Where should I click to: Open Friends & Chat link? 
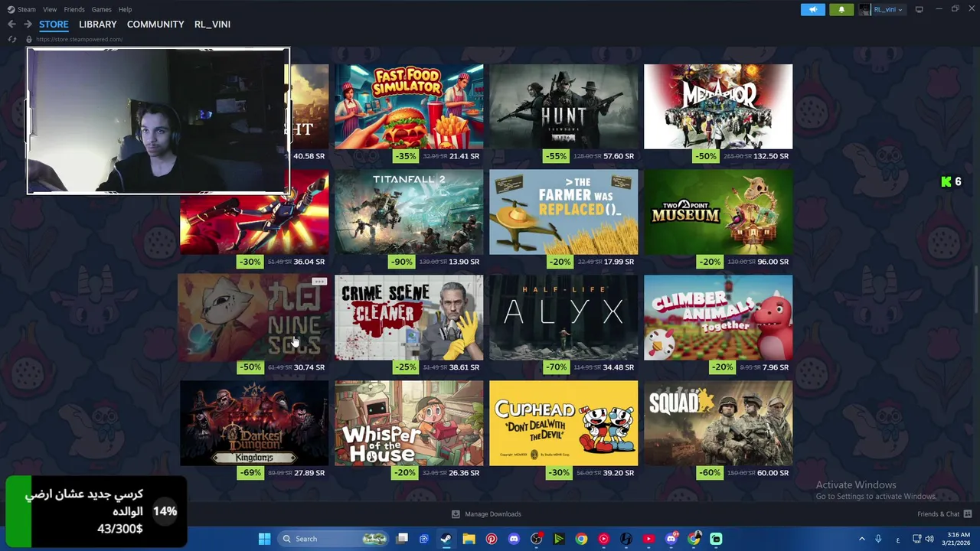pyautogui.click(x=939, y=514)
